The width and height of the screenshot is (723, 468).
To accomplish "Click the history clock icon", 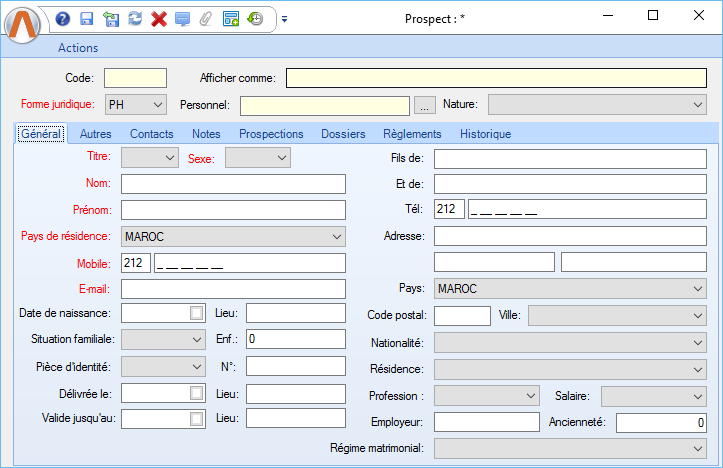I will point(255,19).
